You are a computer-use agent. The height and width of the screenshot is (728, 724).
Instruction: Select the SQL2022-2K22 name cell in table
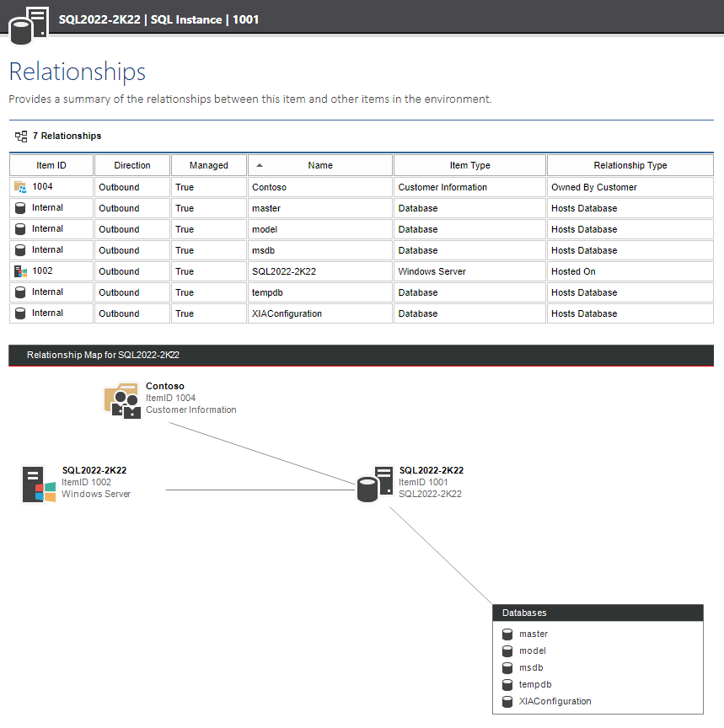pyautogui.click(x=320, y=271)
